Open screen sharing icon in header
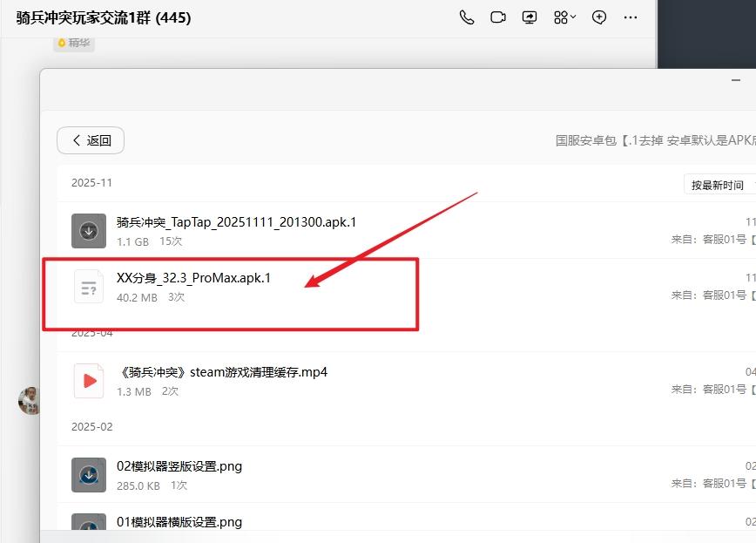The image size is (756, 543). 530,17
